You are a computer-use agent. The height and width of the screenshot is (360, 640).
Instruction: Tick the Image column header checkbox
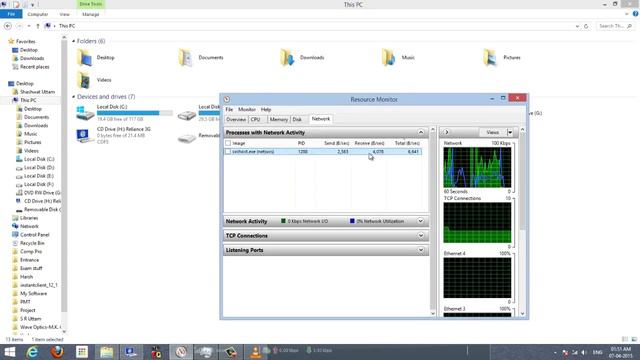(x=228, y=143)
